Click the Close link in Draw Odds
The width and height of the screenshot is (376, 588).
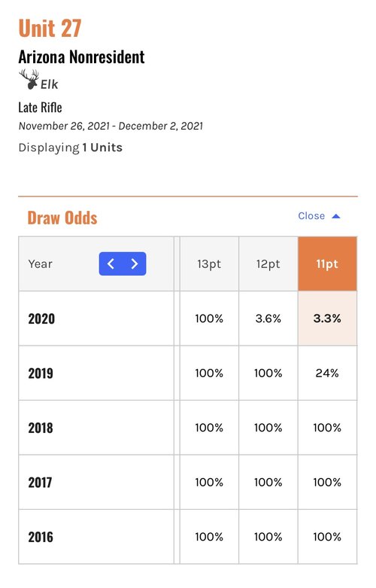[311, 216]
